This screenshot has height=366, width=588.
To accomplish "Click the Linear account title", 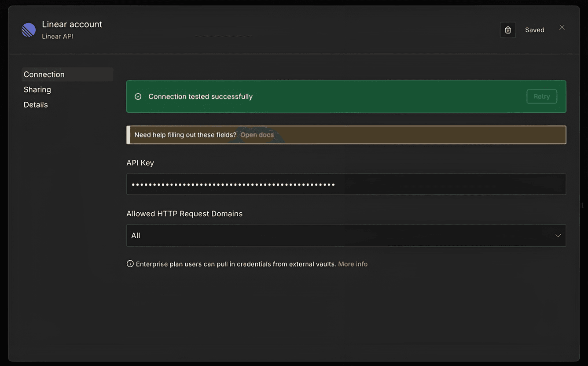I will (x=72, y=24).
